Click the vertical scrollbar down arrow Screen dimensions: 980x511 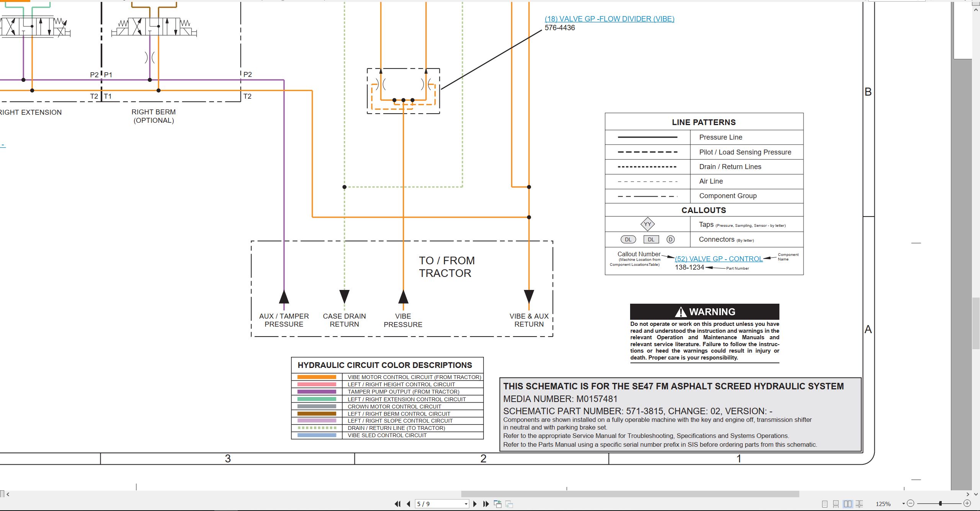point(976,494)
